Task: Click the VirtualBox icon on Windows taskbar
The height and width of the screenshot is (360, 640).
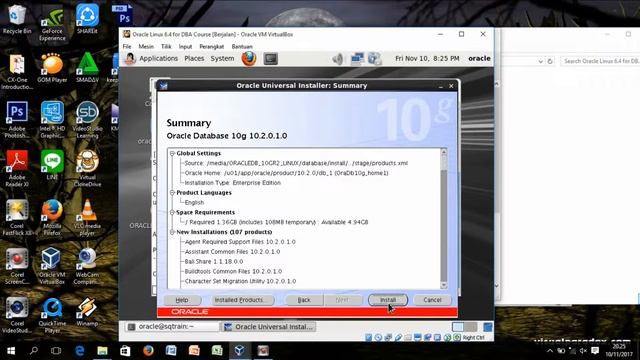Action: 240,351
